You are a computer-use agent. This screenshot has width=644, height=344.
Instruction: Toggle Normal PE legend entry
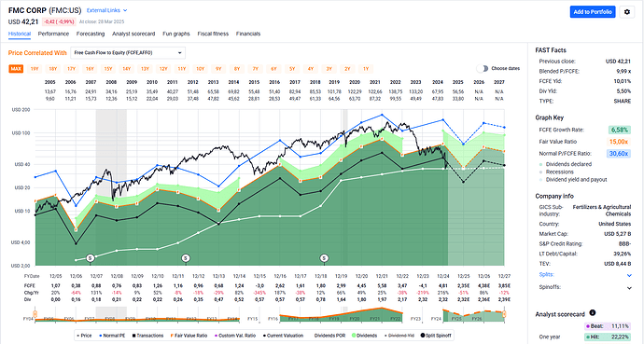pyautogui.click(x=112, y=336)
